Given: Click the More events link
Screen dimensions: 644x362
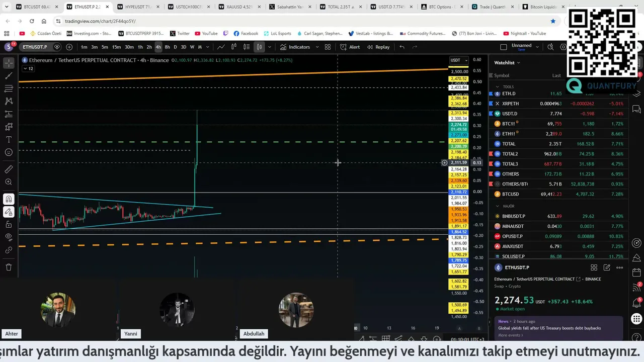Looking at the screenshot, I should point(510,335).
